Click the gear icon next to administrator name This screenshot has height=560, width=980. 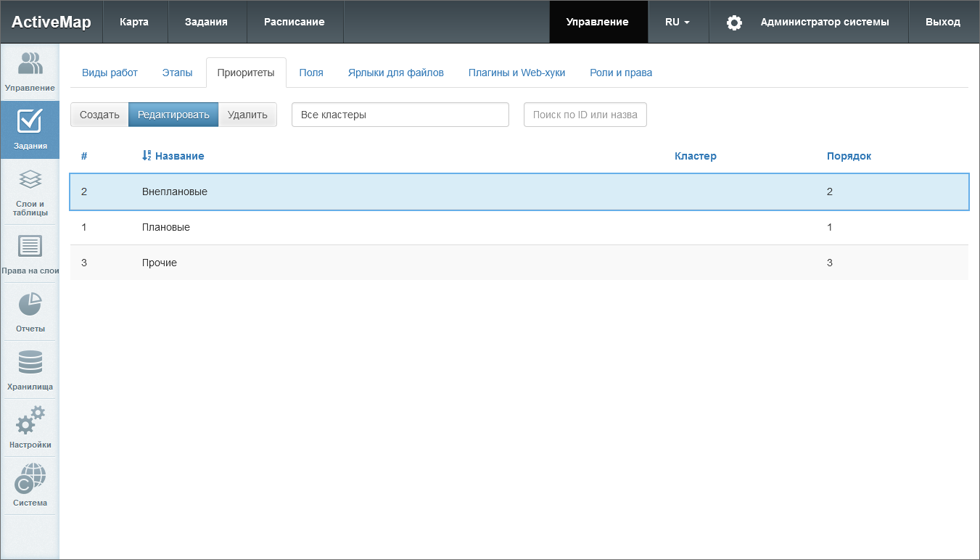click(734, 22)
